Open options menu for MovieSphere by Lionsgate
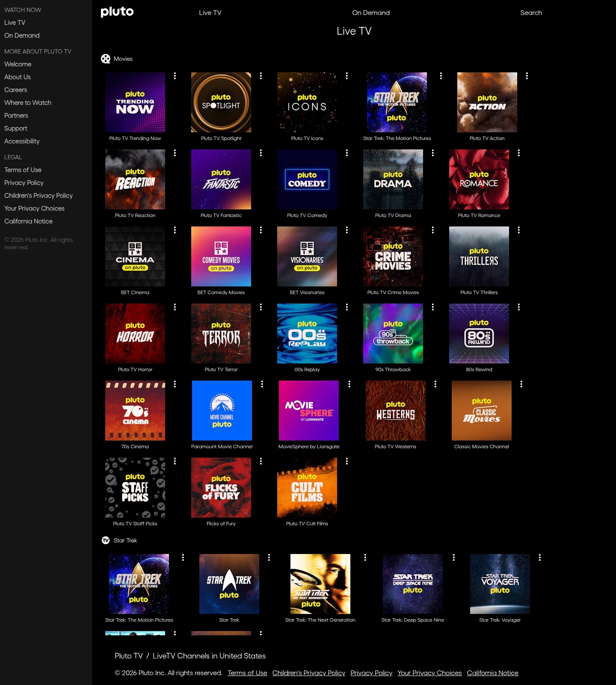616x685 pixels. [x=349, y=384]
